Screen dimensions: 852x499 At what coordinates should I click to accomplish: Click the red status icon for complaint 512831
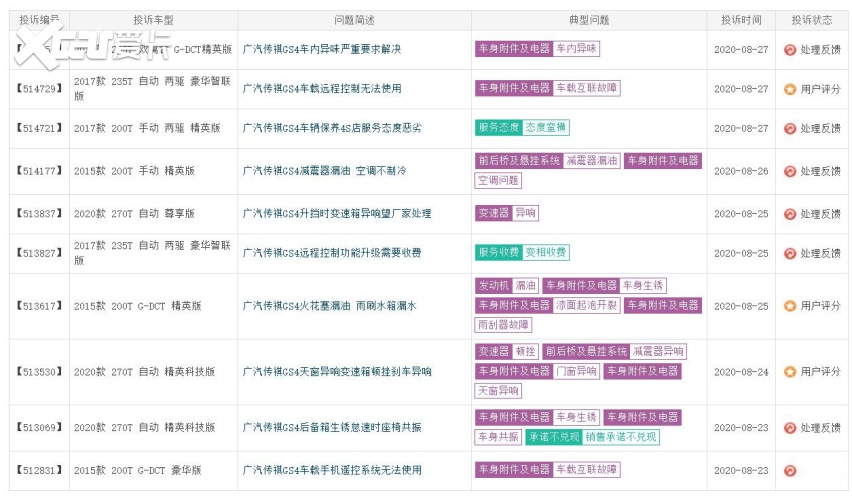point(790,471)
